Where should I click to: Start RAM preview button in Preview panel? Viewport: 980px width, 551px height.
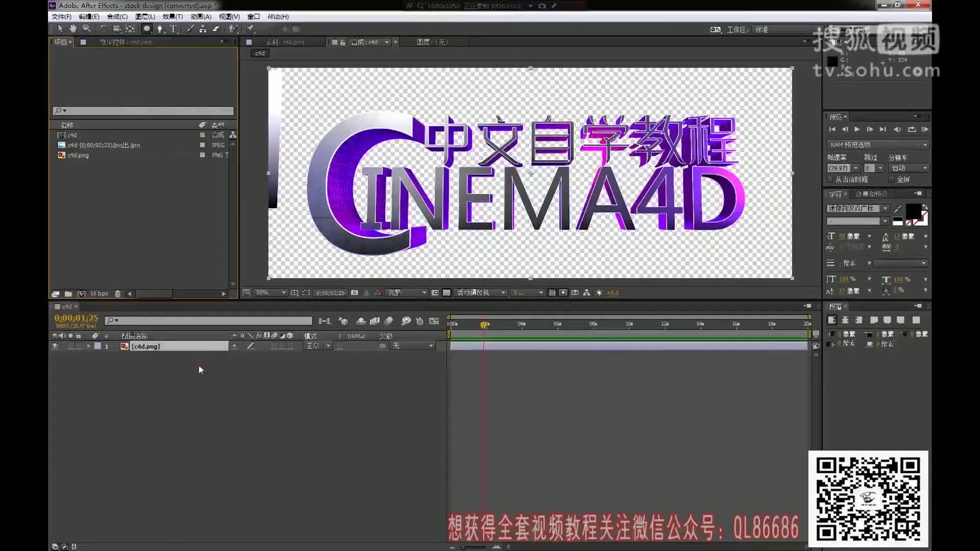[924, 129]
